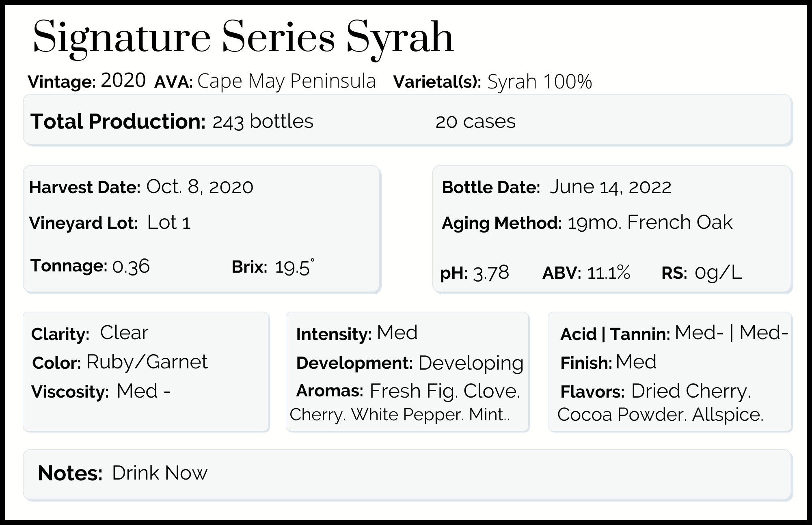The width and height of the screenshot is (812, 525).
Task: Select the 19mo. French Oak aging text
Action: pos(650,222)
